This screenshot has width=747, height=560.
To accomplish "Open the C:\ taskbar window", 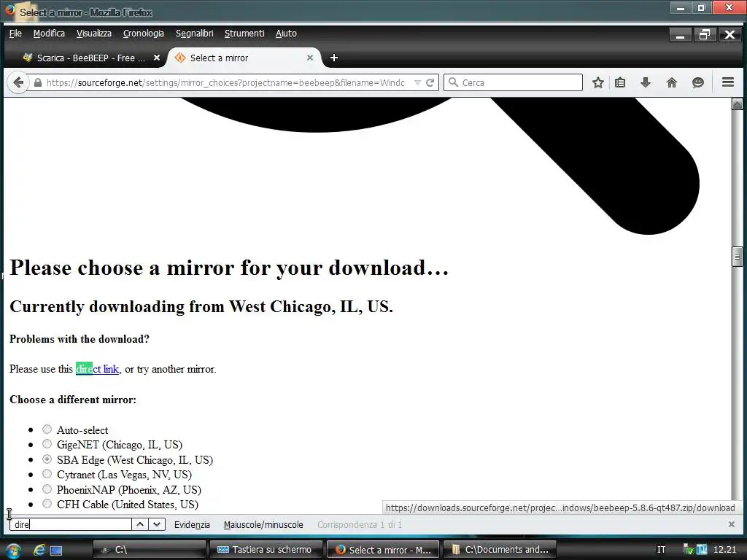I will pos(150,550).
